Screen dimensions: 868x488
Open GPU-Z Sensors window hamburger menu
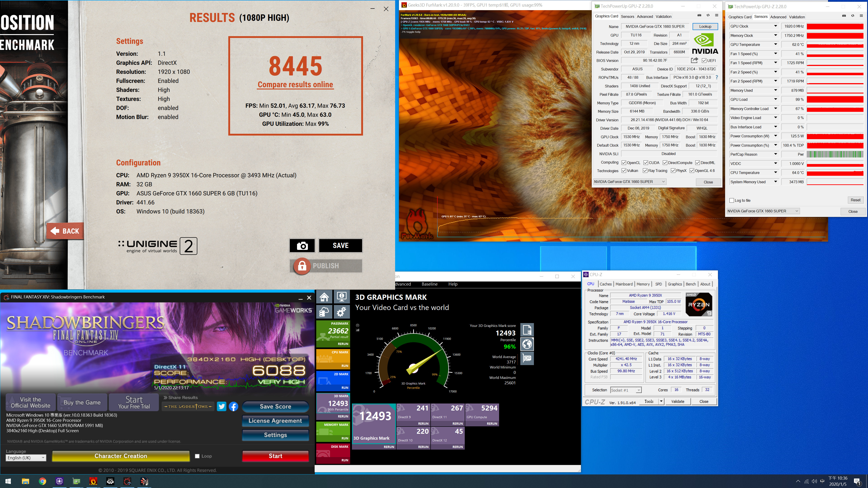point(862,16)
